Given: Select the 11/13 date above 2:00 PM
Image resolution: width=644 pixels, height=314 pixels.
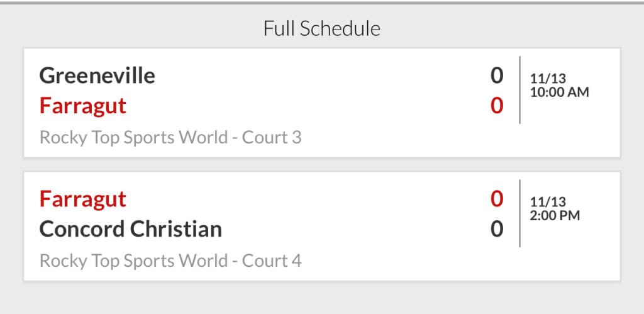Looking at the screenshot, I should [548, 202].
